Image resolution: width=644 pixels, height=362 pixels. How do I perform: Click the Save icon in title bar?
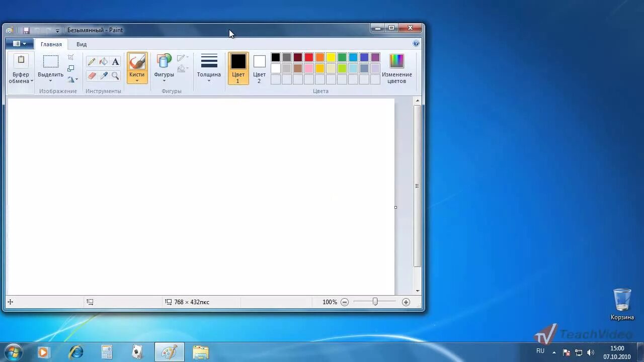pyautogui.click(x=27, y=30)
